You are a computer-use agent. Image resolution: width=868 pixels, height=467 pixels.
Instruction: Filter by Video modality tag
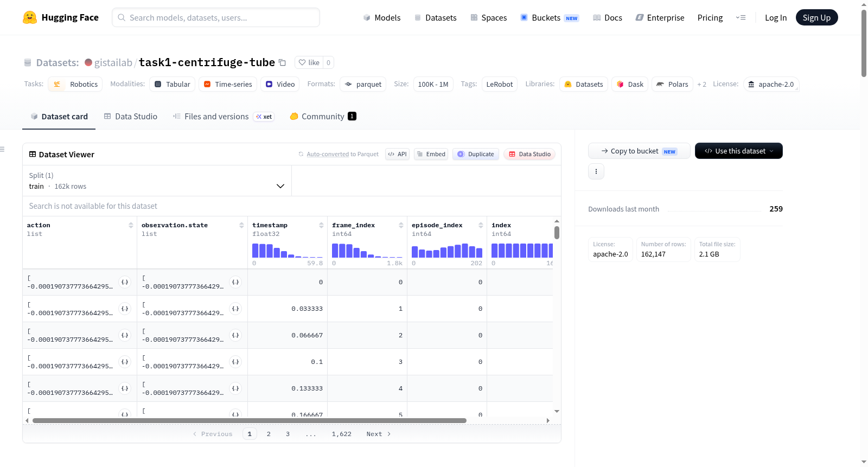(x=280, y=84)
